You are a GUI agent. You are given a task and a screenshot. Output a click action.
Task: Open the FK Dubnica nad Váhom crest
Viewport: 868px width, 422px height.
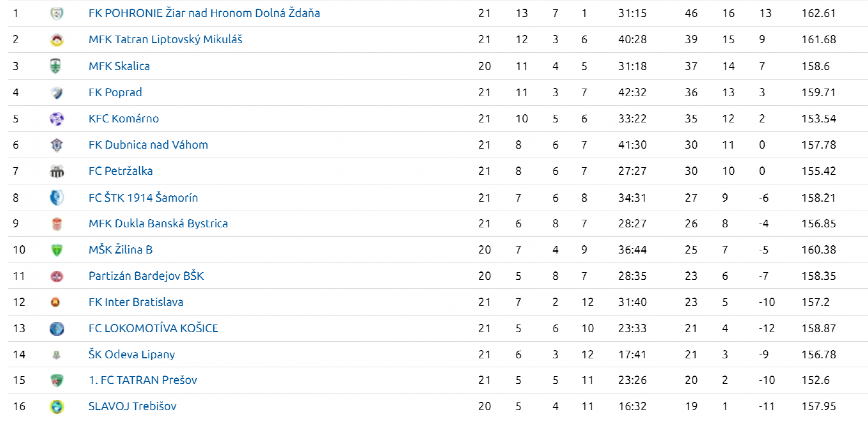(x=57, y=145)
